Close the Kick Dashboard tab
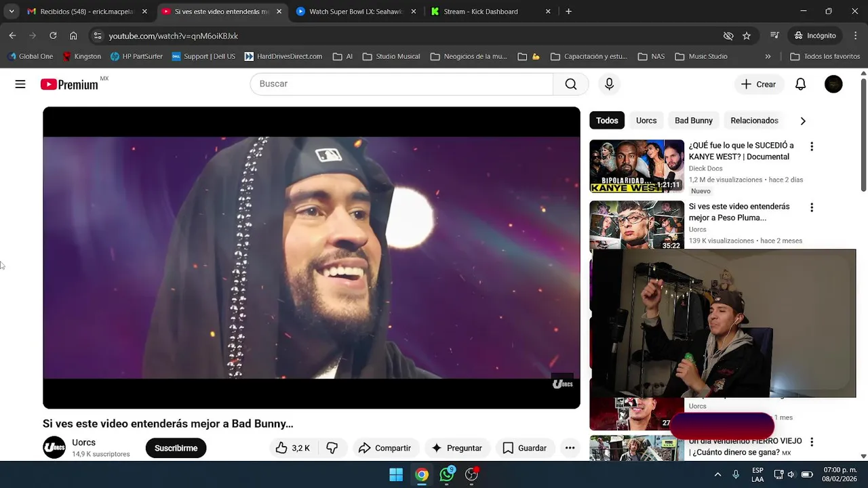 548,12
